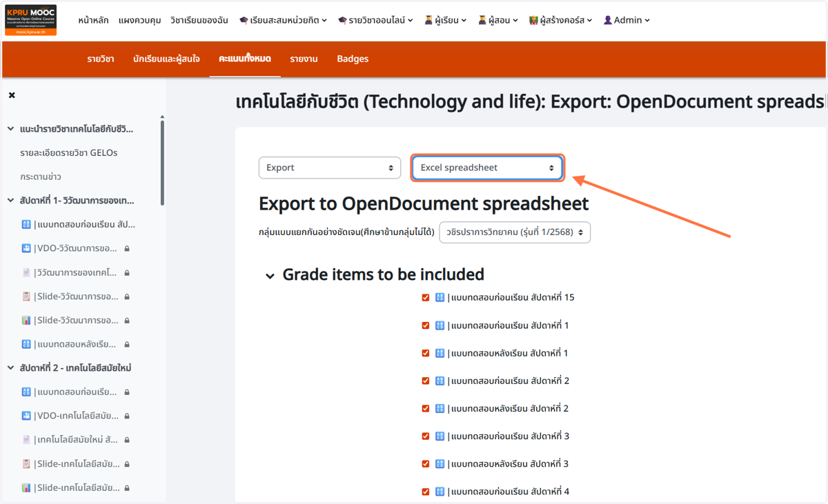Click quiz icon of แบบทดสอบก่อนเรียน under สัปดาห์ที่ 1 in sidebar
Image resolution: width=828 pixels, height=504 pixels.
point(26,224)
